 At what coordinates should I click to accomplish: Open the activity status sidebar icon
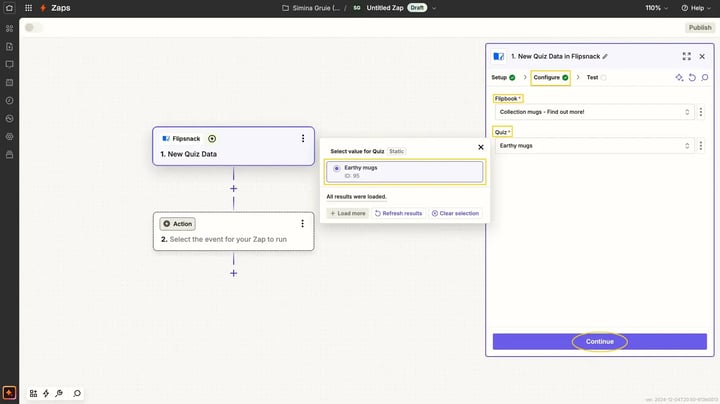[x=9, y=118]
